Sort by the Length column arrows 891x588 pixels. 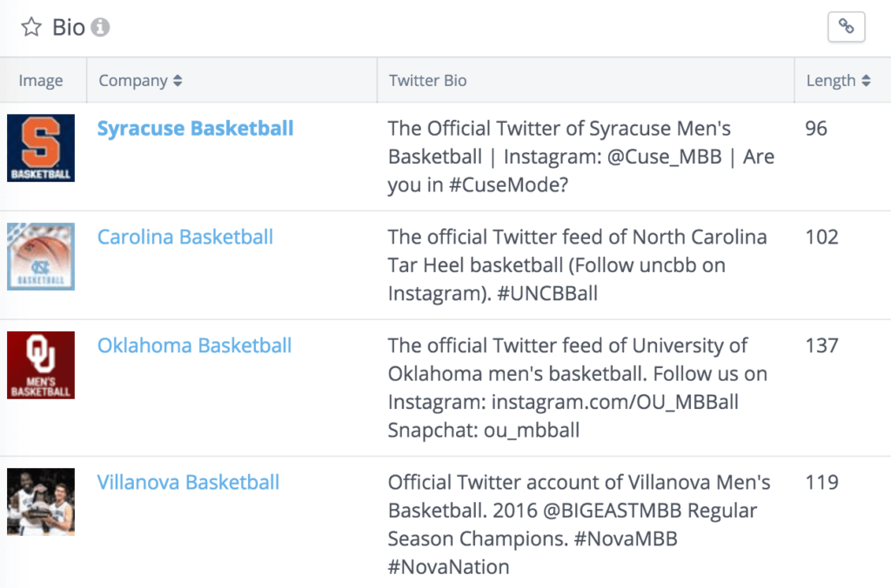[x=866, y=81]
